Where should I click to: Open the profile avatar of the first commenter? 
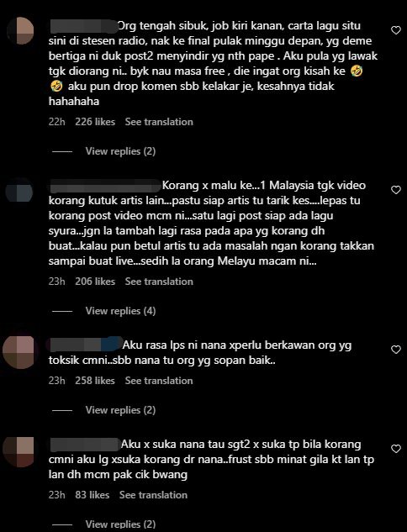click(x=20, y=31)
